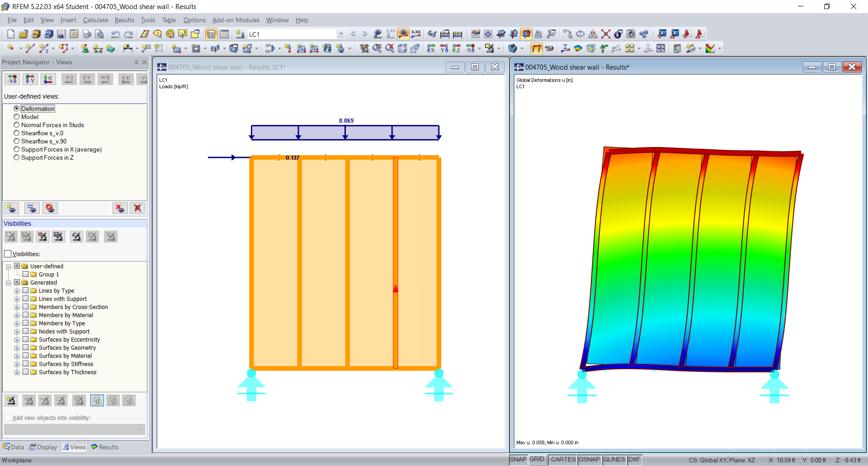Toggle CARTES in status bar
868x466 pixels.
point(563,460)
